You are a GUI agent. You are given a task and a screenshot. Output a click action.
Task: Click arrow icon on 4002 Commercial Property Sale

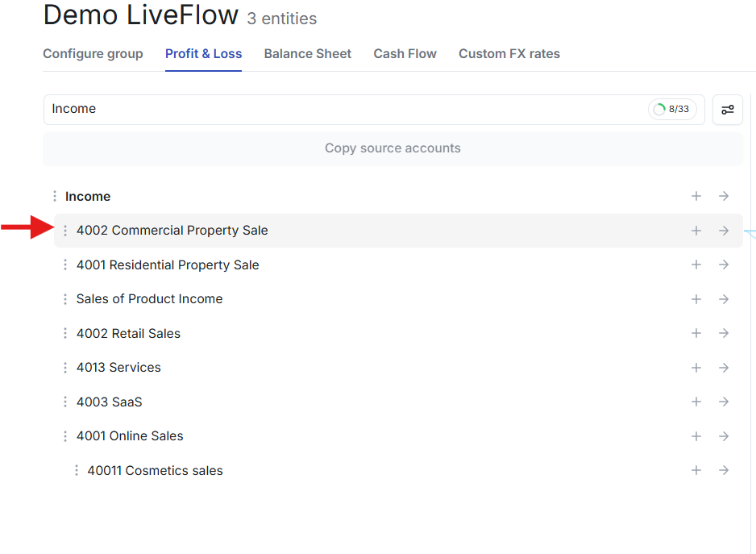point(723,231)
